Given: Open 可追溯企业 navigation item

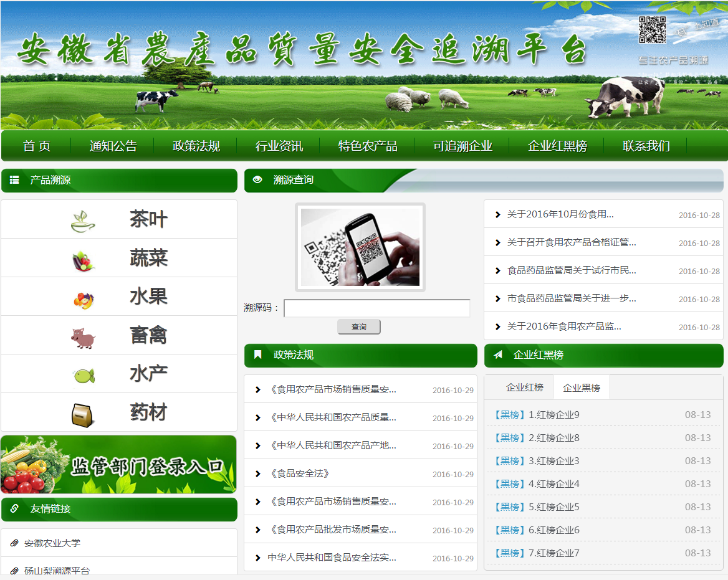Looking at the screenshot, I should pos(462,146).
